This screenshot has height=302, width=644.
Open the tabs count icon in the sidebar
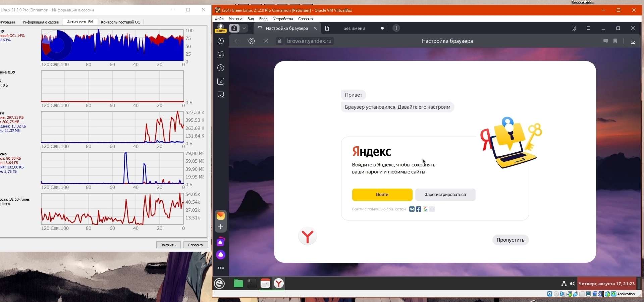pos(220,81)
